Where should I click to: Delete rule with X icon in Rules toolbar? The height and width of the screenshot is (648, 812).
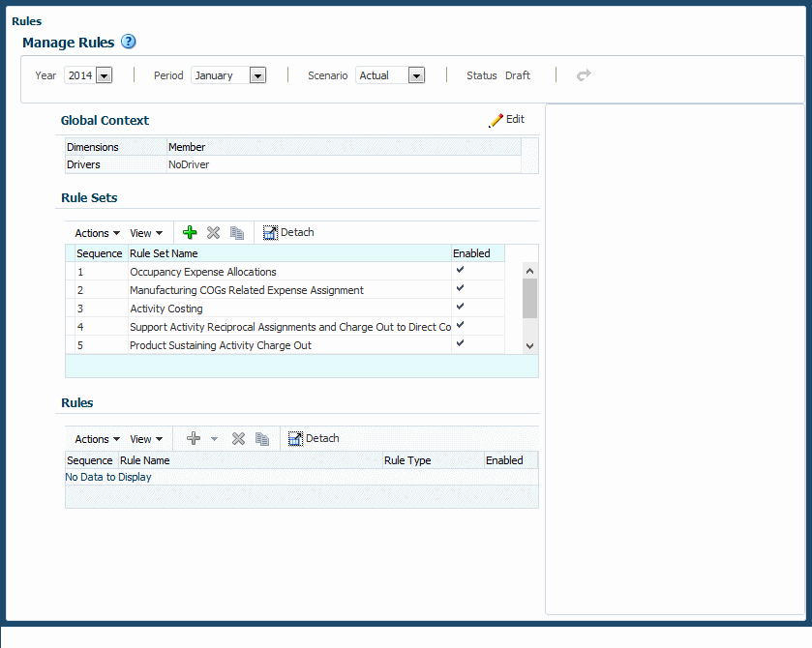238,439
